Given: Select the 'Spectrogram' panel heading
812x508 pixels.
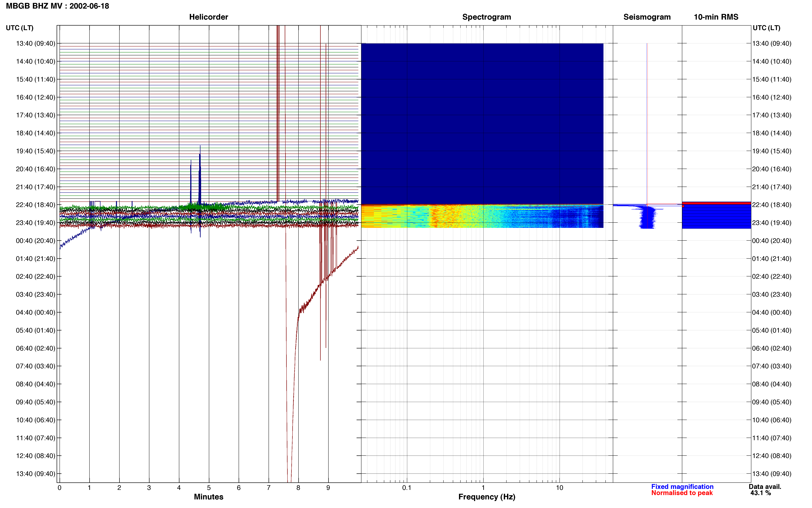Looking at the screenshot, I should tap(487, 17).
